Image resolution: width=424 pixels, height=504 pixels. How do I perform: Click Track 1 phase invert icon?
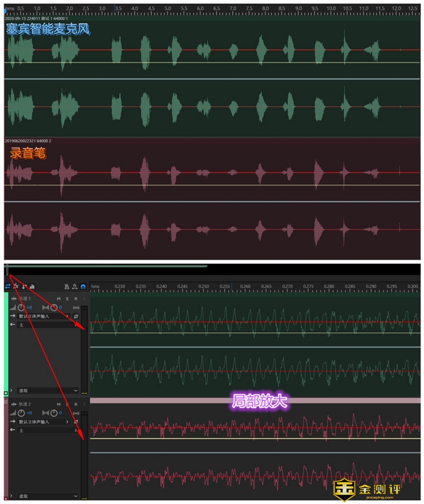coord(76,316)
